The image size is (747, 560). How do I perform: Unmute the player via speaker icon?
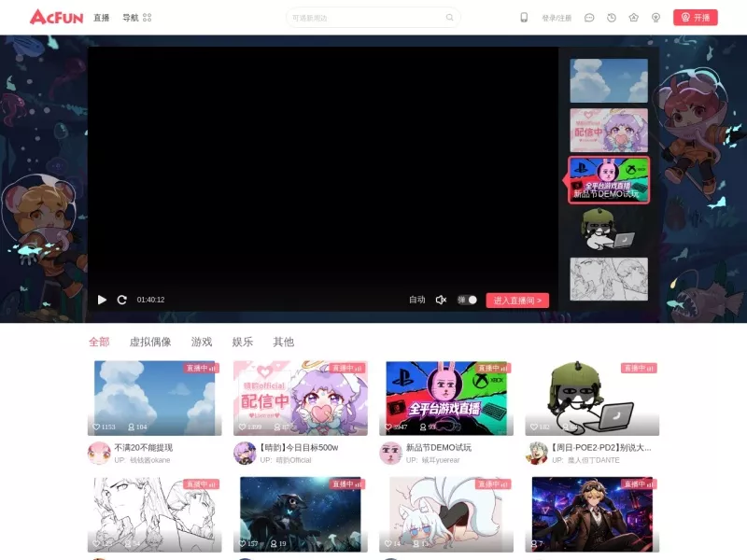pyautogui.click(x=441, y=300)
